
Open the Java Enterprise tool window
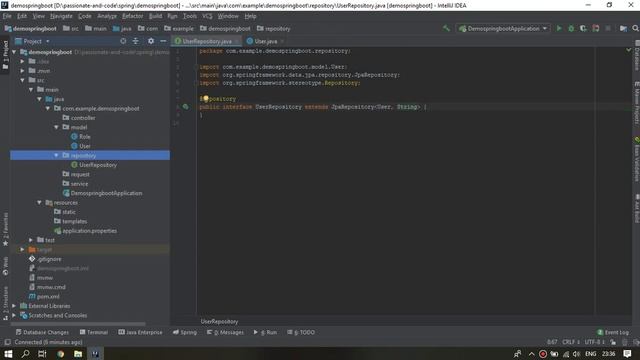click(x=140, y=332)
